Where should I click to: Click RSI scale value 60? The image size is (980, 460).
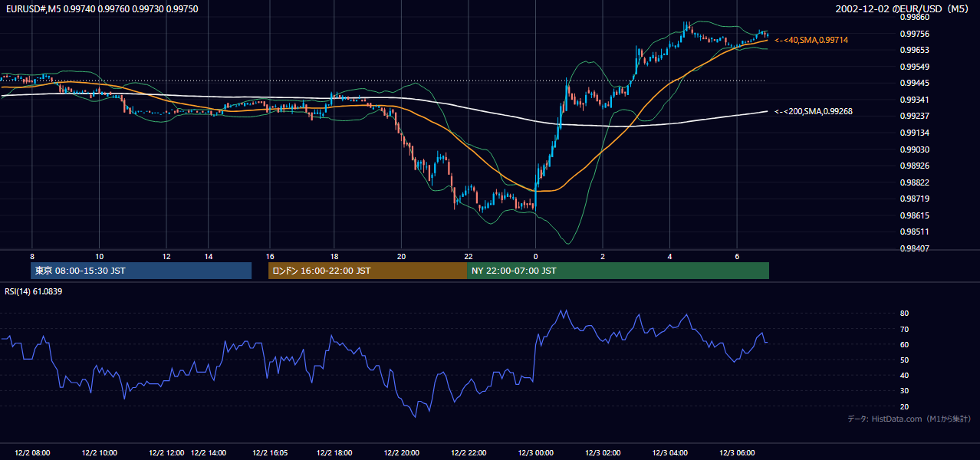coord(904,344)
